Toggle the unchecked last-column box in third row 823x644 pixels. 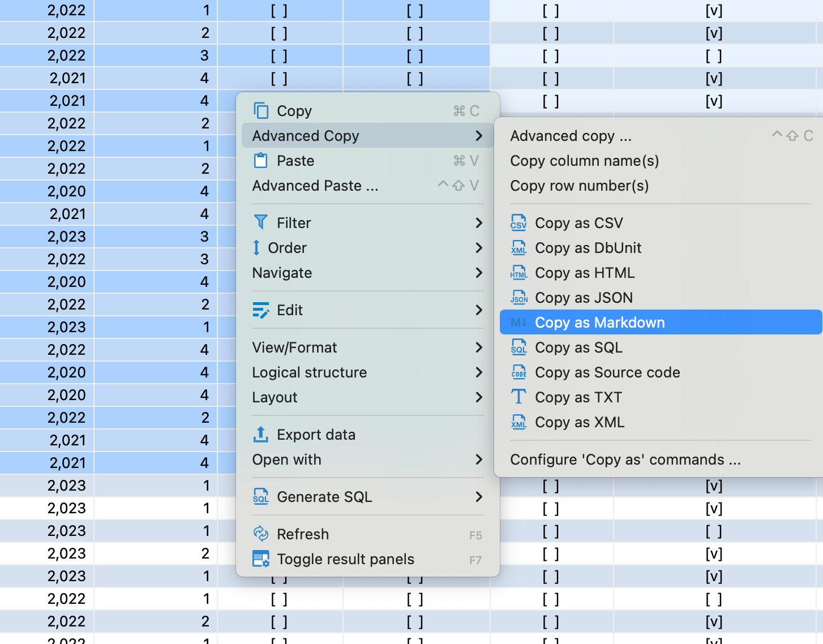714,56
